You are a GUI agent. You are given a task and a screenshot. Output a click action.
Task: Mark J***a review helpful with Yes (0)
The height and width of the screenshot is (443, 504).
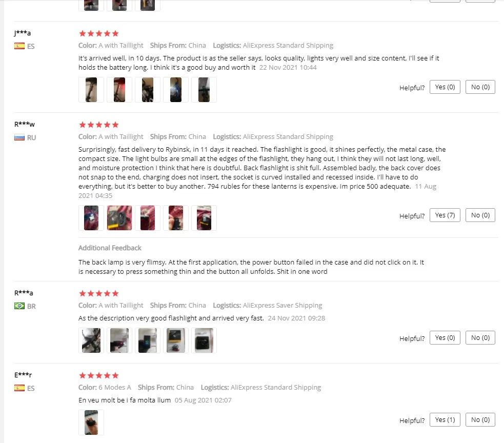point(445,87)
